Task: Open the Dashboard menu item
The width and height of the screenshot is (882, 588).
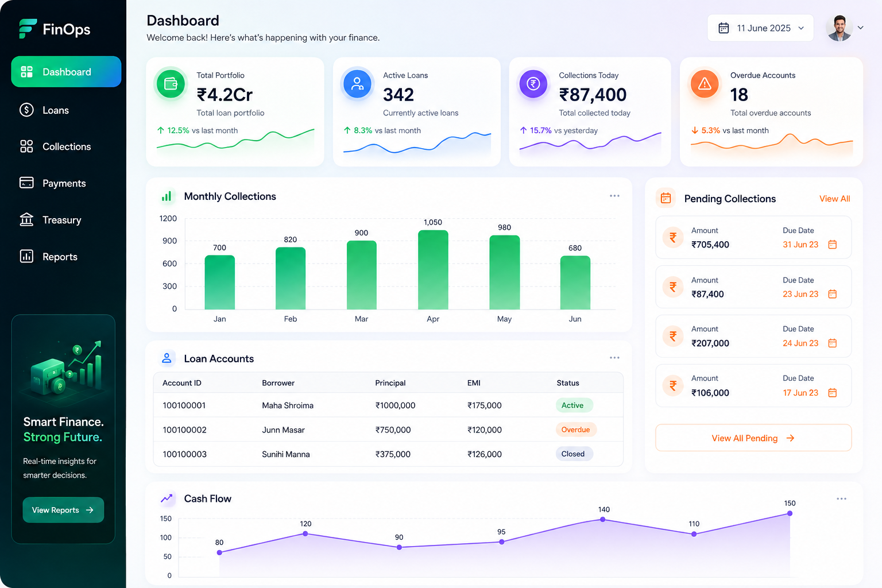Action: (66, 72)
